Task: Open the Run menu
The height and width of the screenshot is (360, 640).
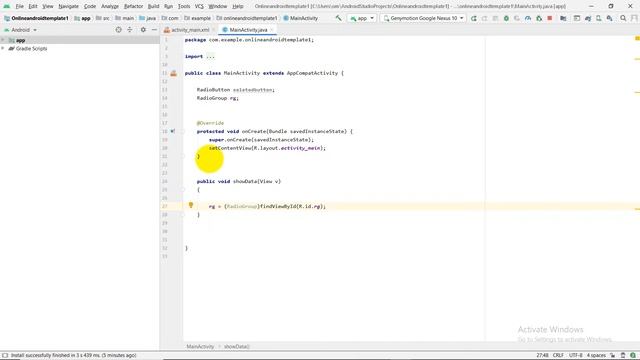Action: (x=168, y=6)
